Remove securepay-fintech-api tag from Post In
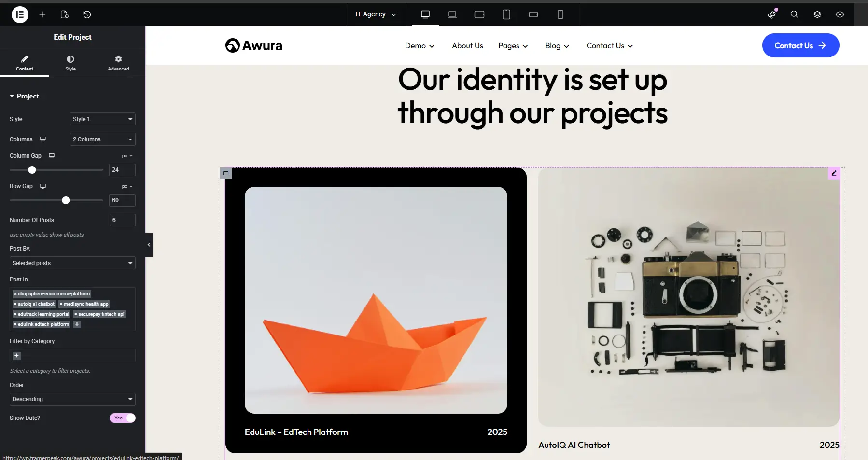Image resolution: width=868 pixels, height=460 pixels. (76, 314)
